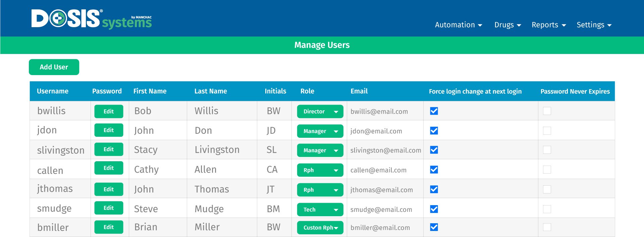Click the email slivingston@email.com

click(x=386, y=151)
